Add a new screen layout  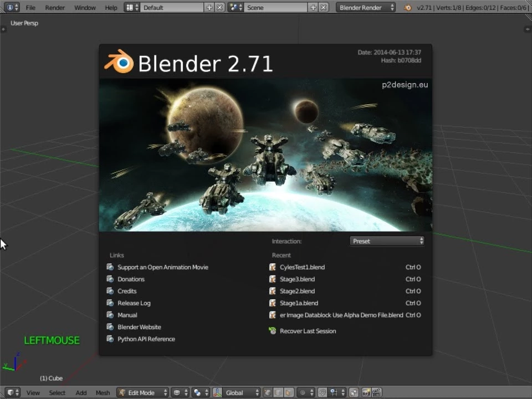[x=209, y=7]
